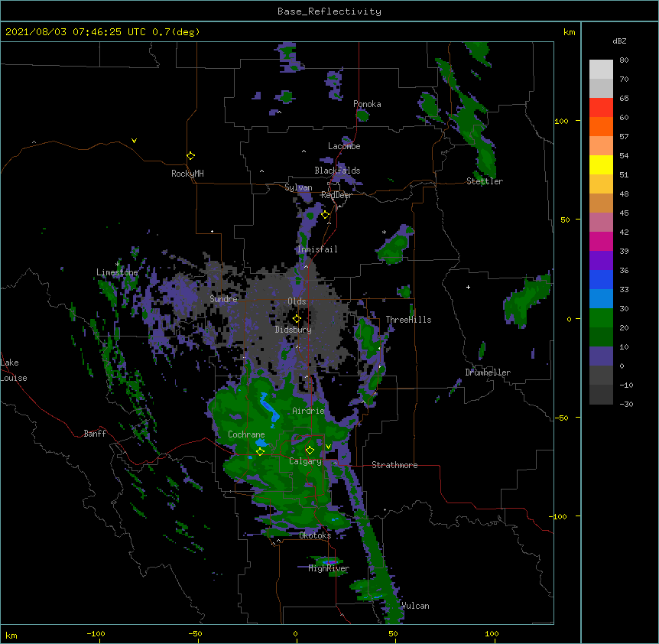Click the Innisfail city label
The height and width of the screenshot is (644, 659).
tap(317, 249)
